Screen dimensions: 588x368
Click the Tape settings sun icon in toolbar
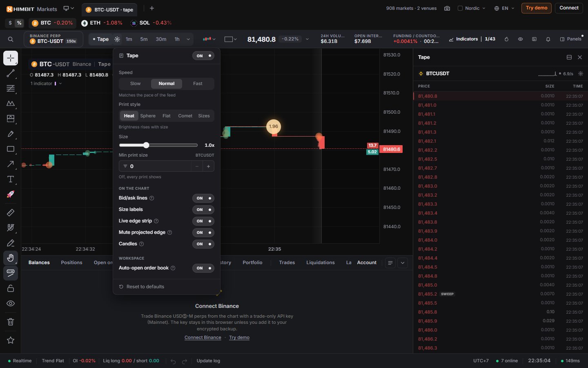click(x=117, y=39)
